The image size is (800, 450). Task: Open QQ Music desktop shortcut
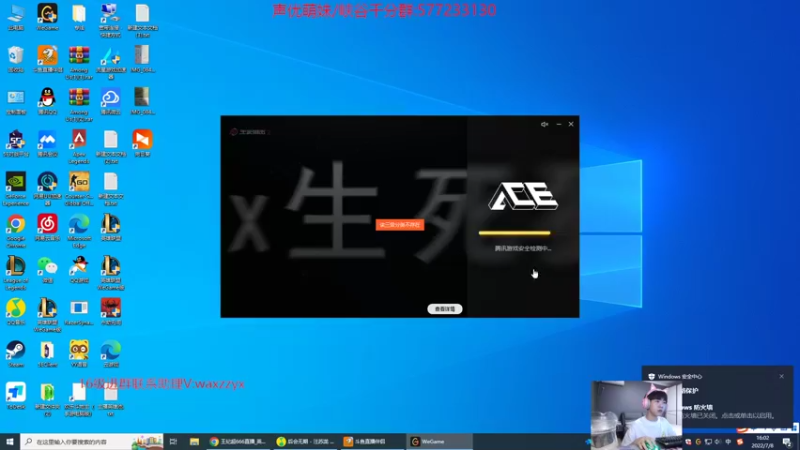click(x=16, y=311)
